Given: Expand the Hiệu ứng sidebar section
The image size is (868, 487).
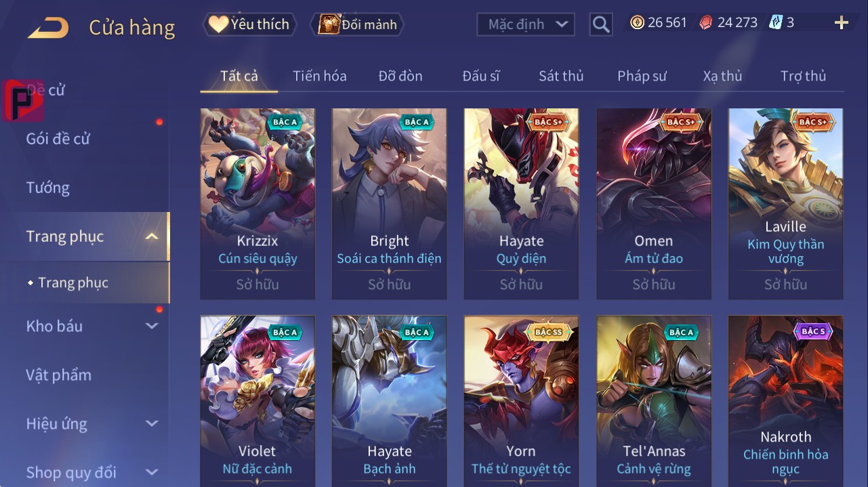Looking at the screenshot, I should tap(152, 424).
